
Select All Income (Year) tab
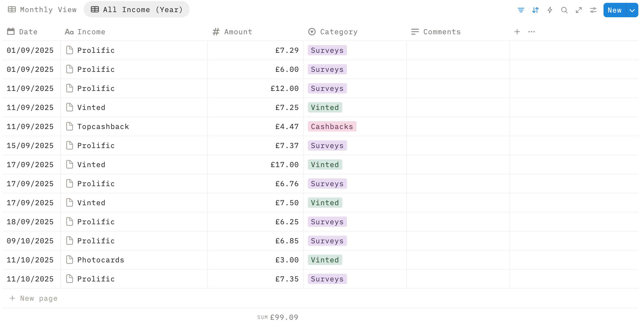tap(137, 10)
